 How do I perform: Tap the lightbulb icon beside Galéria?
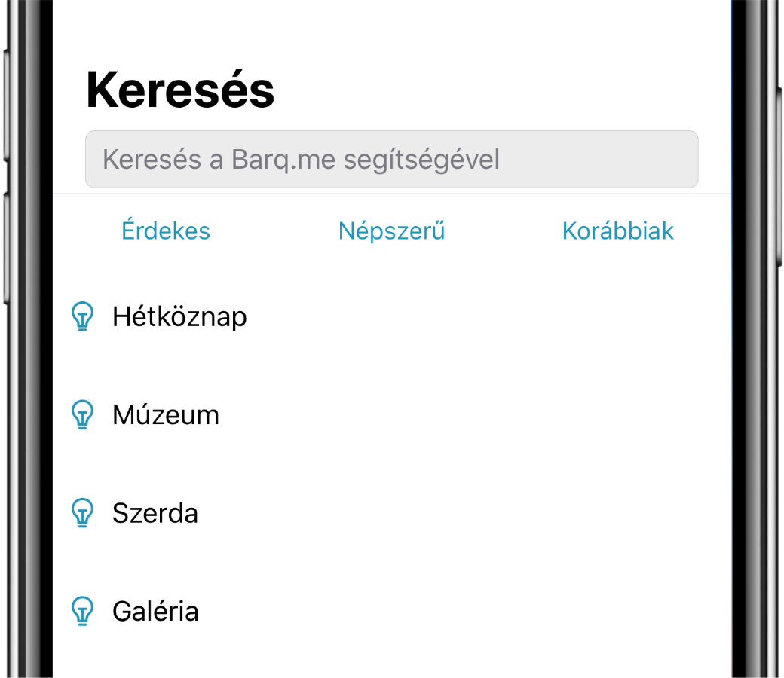[x=82, y=611]
